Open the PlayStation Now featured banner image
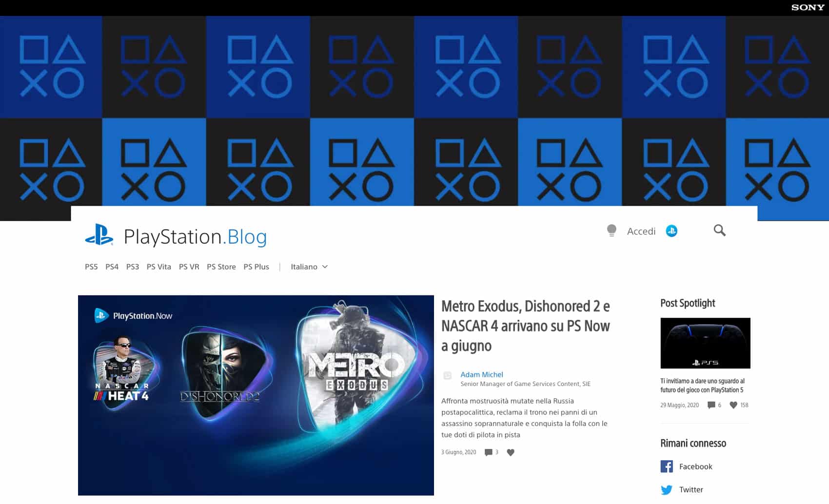 coord(256,395)
